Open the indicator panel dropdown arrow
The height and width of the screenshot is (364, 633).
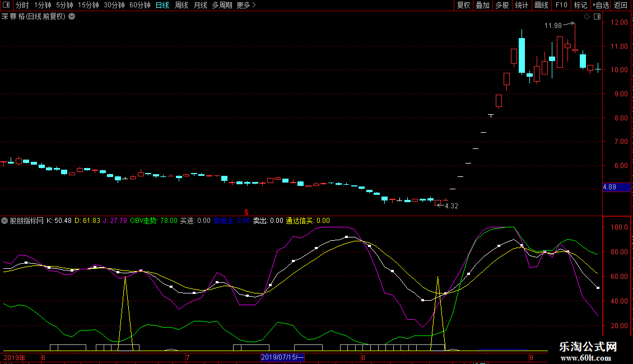click(x=4, y=221)
